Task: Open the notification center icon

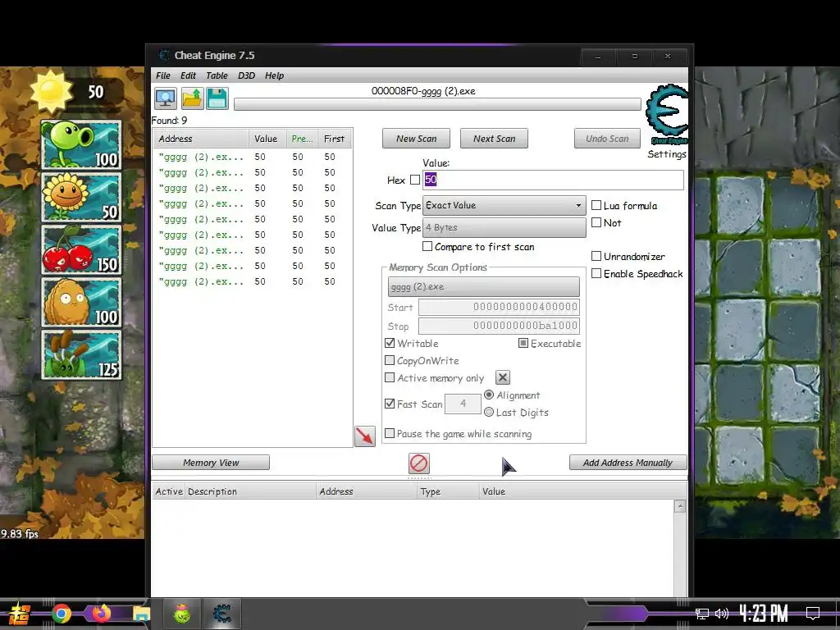Action: coord(813,614)
